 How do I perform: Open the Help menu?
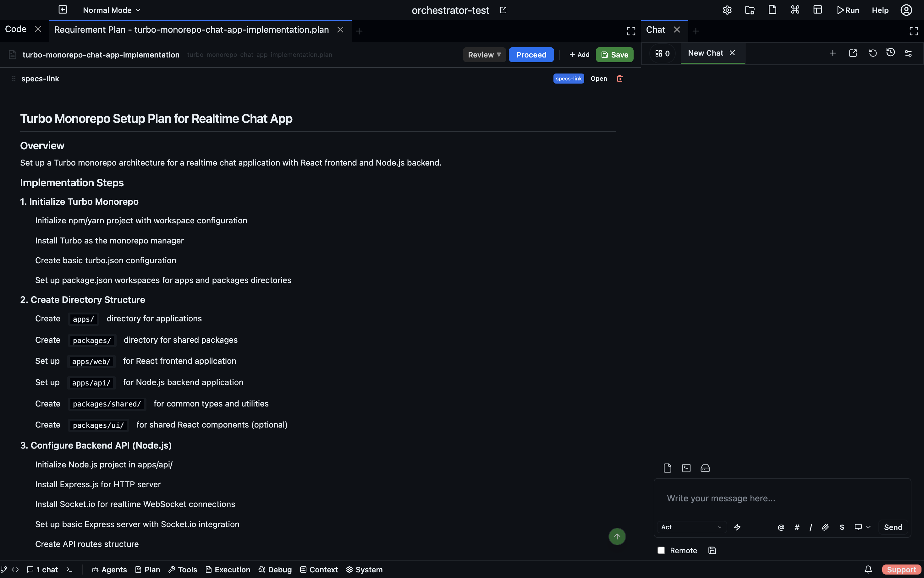[880, 10]
